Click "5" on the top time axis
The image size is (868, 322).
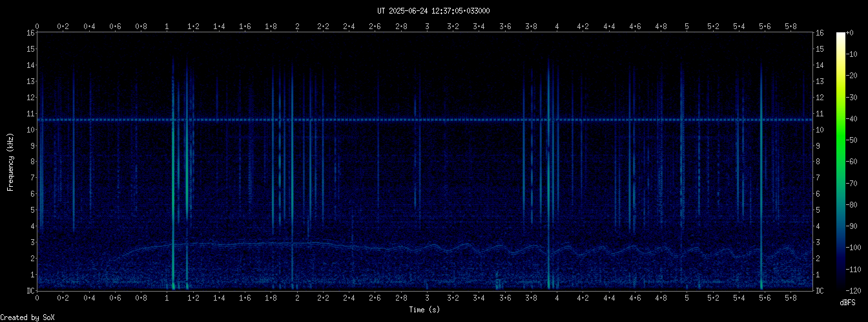pos(687,27)
